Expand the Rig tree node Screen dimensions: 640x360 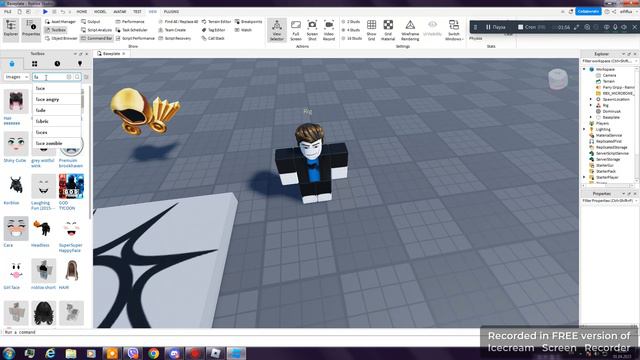pyautogui.click(x=591, y=105)
